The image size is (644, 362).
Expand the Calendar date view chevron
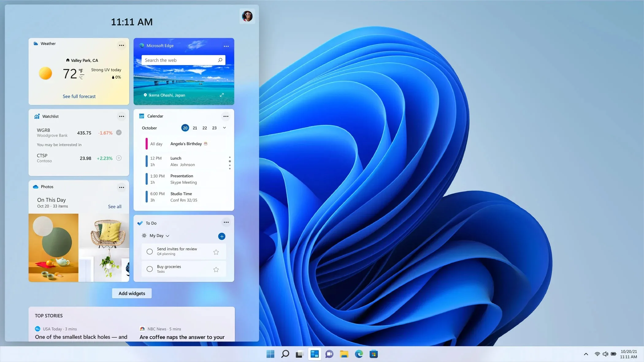[224, 128]
